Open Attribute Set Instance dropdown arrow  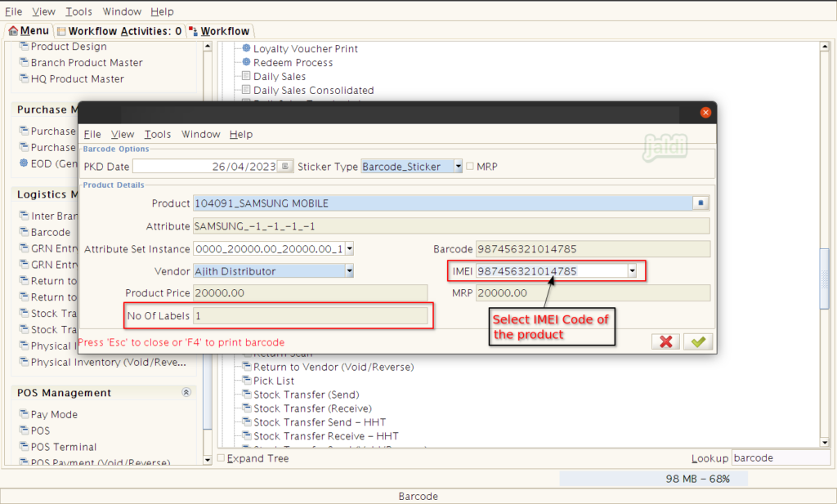(349, 248)
